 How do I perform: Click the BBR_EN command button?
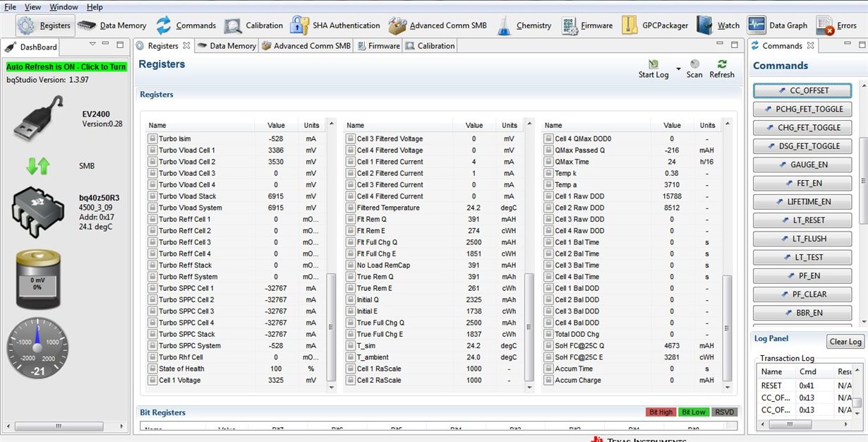[x=802, y=313]
